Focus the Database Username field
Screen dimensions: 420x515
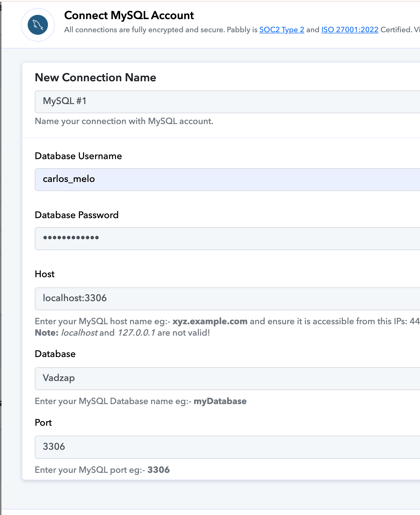click(x=227, y=179)
